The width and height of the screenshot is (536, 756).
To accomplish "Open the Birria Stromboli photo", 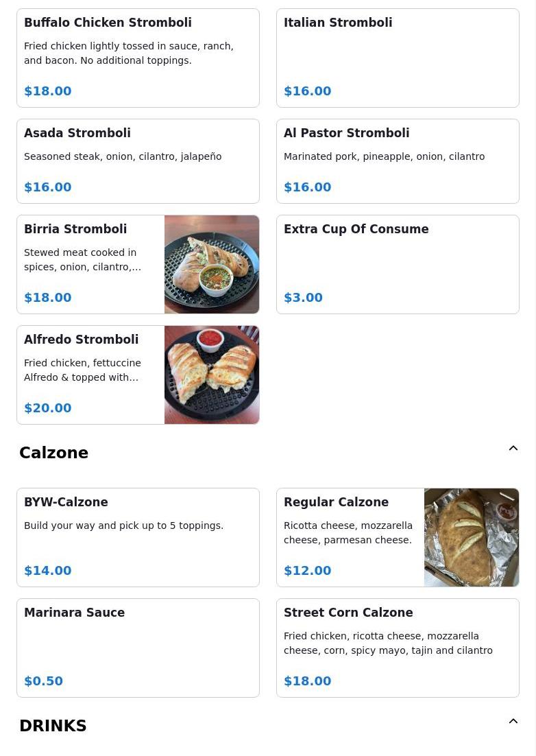I will point(212,265).
